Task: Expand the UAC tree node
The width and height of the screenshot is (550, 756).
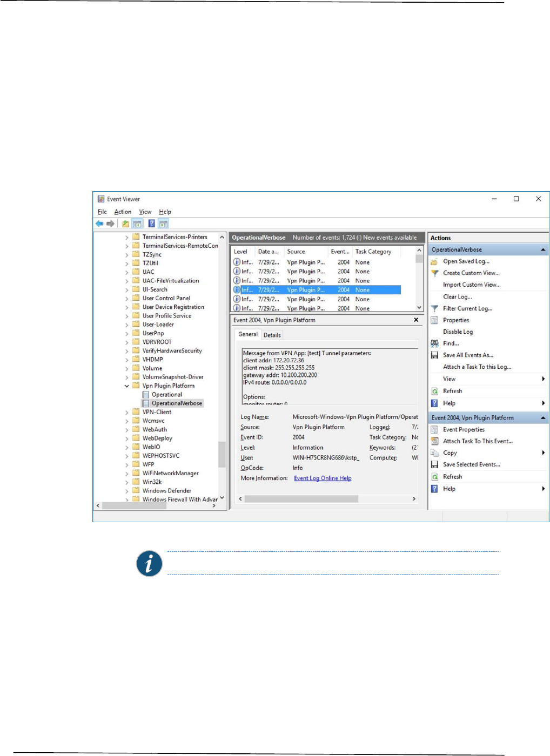Action: [x=127, y=272]
